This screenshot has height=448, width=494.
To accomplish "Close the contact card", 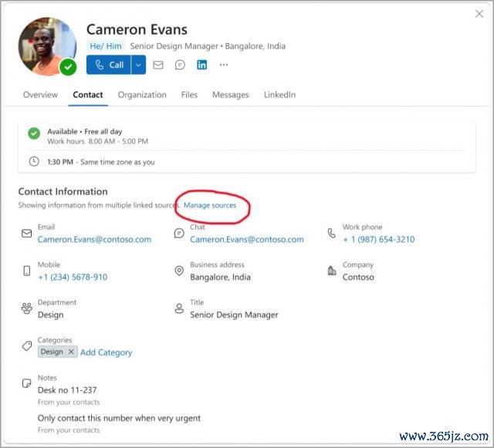I will click(479, 14).
